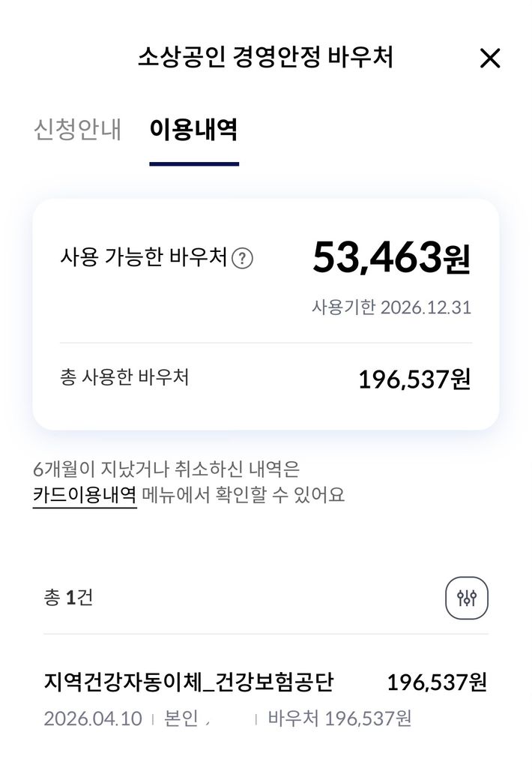
Task: Tap the 53,463원 available voucher balance
Action: [x=391, y=258]
